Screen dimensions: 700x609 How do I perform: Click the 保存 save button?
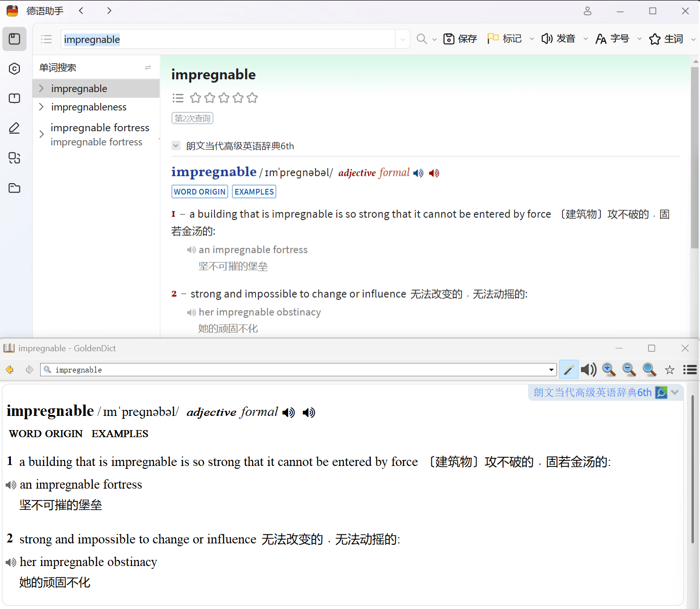pos(460,39)
